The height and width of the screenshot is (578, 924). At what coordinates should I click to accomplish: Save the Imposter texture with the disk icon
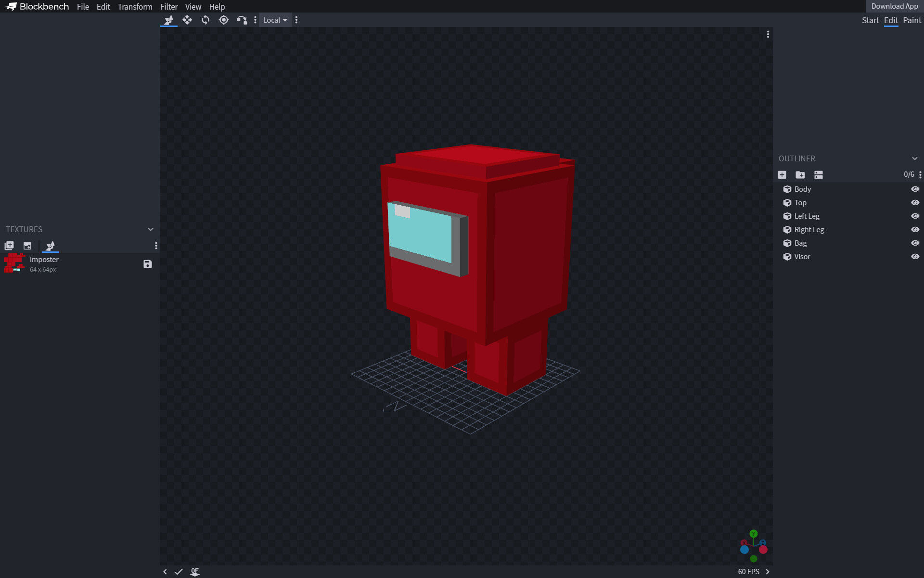coord(147,264)
